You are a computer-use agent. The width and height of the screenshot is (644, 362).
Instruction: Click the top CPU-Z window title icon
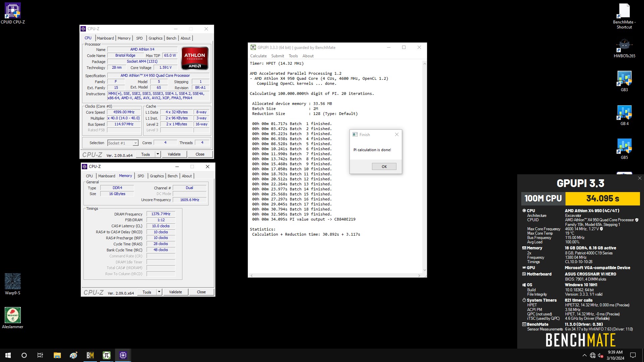pos(83,29)
